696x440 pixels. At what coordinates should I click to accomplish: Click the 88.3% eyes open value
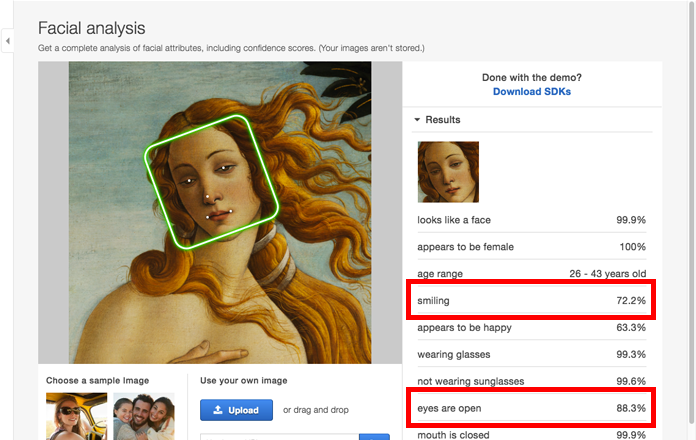coord(631,408)
